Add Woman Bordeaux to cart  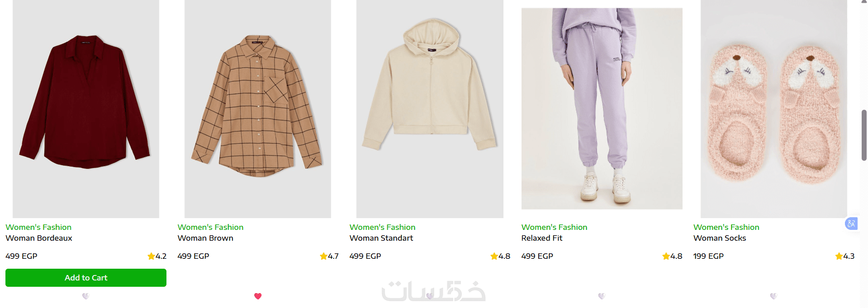(x=86, y=278)
